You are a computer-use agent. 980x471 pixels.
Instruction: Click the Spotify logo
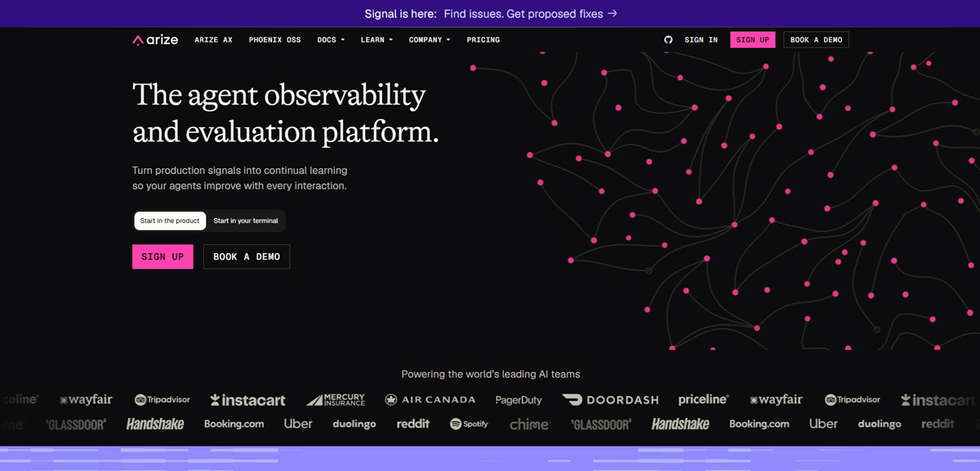click(x=469, y=424)
